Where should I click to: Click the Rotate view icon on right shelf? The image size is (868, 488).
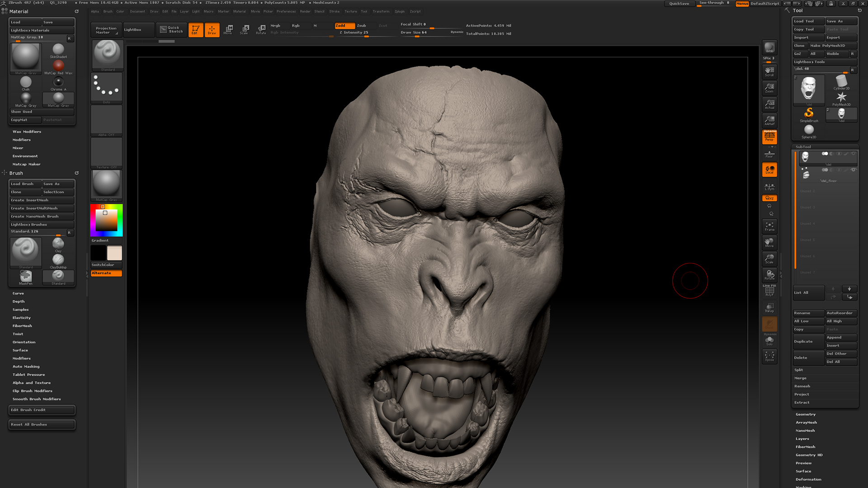[769, 275]
